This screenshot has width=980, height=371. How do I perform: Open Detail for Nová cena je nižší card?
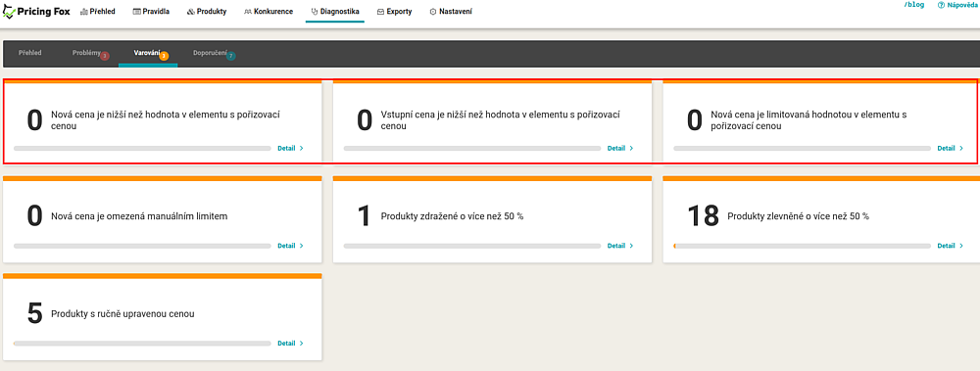coord(291,148)
